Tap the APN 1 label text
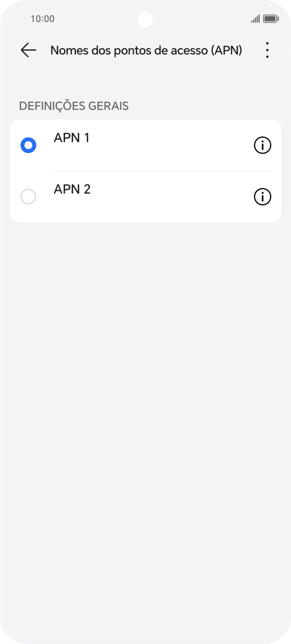The height and width of the screenshot is (644, 291). 72,138
